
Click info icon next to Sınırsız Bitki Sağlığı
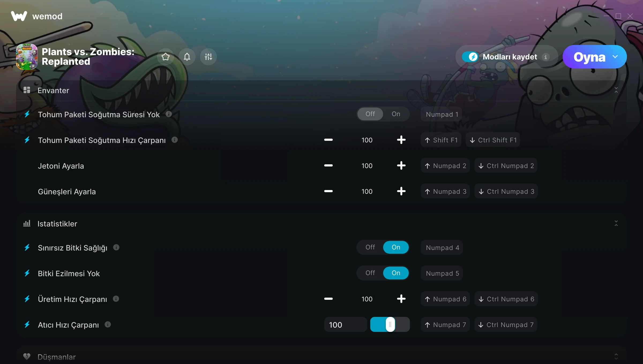click(x=116, y=247)
